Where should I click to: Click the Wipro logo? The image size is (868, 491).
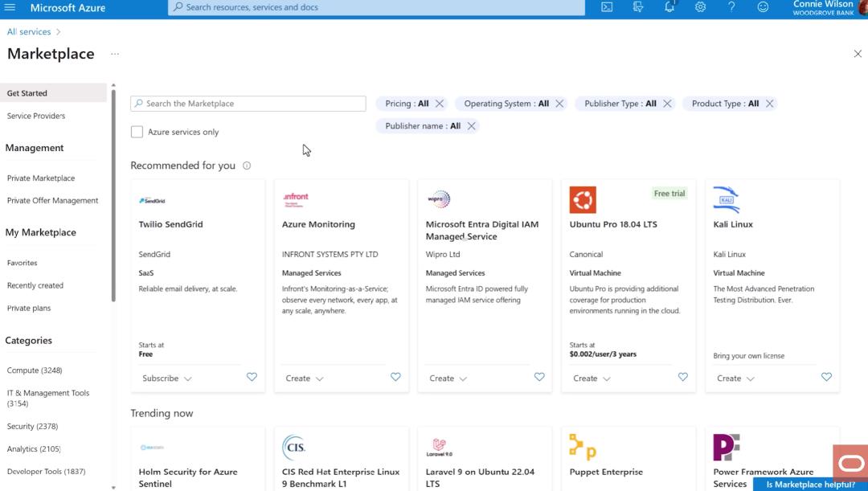click(x=439, y=199)
